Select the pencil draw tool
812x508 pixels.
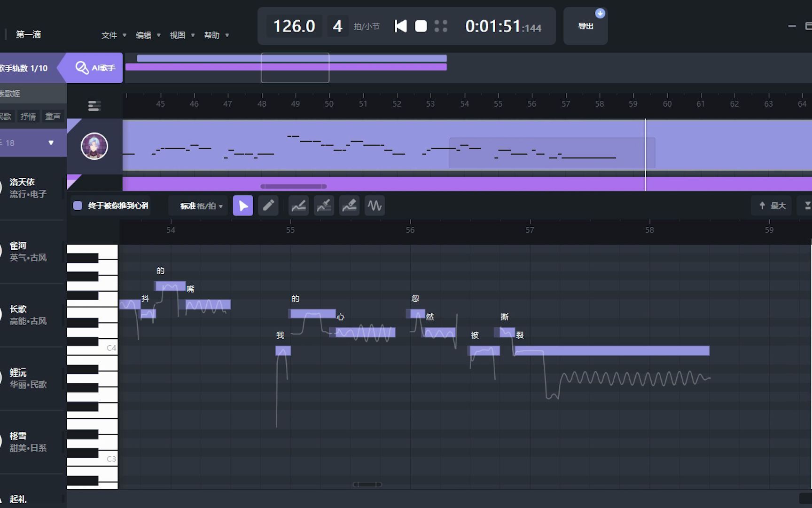(268, 206)
